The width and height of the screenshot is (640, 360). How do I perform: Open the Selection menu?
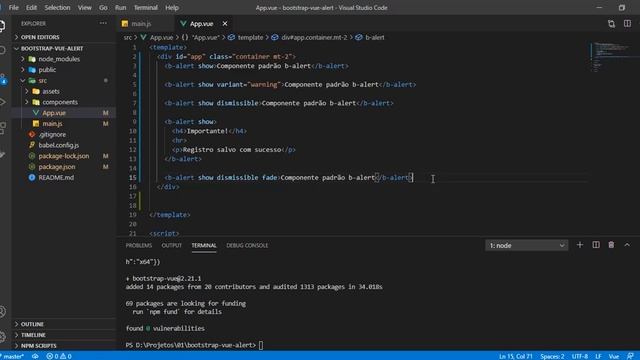pos(57,7)
